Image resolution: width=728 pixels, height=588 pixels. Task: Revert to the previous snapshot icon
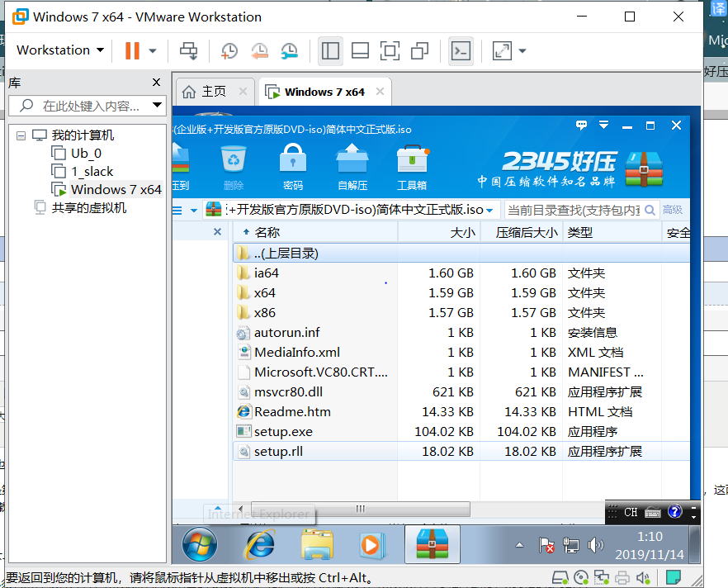pos(259,51)
